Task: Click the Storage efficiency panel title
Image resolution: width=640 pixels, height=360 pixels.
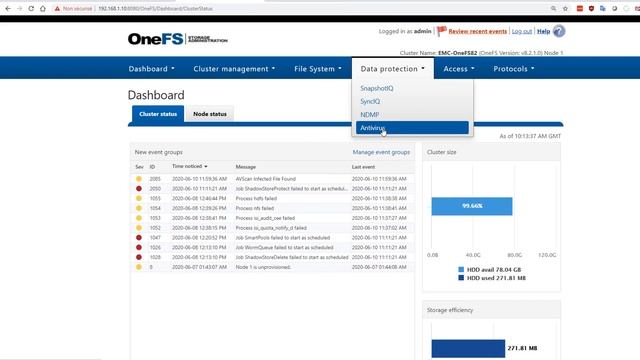Action: [450, 310]
